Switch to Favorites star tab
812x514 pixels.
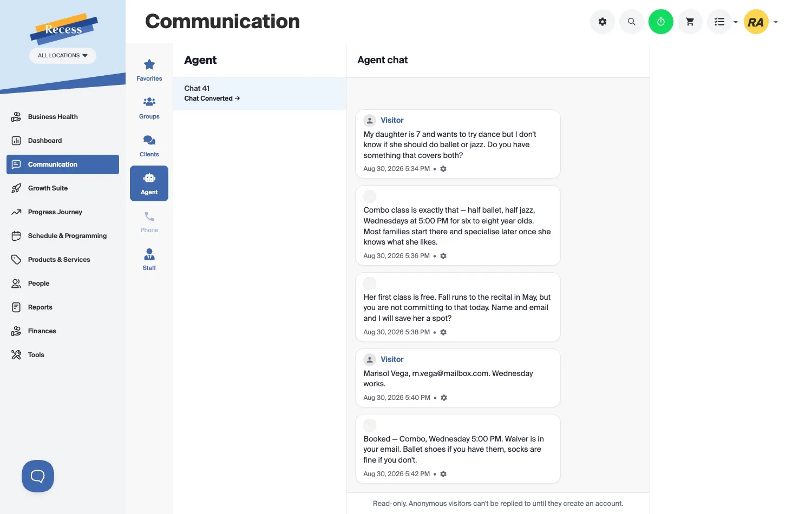coord(149,70)
